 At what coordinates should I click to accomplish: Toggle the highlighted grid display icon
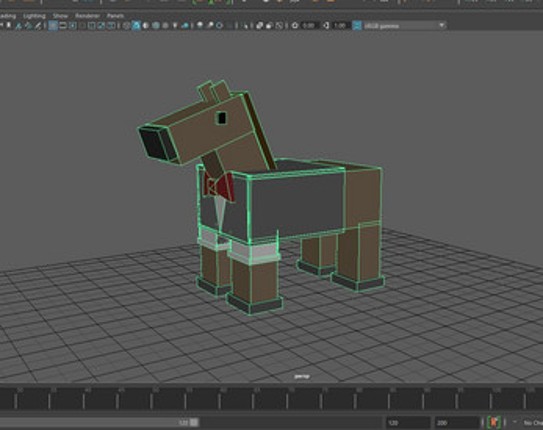(53, 26)
